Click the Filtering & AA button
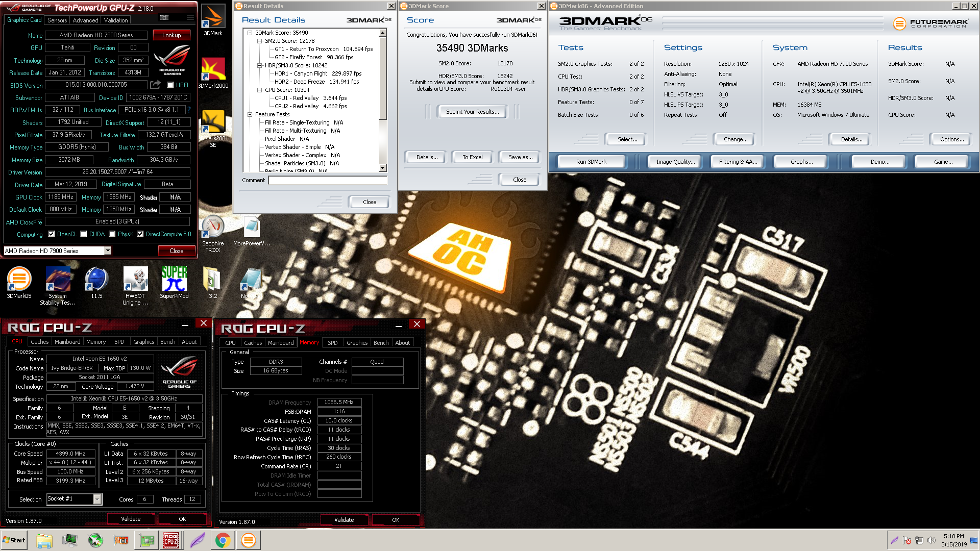The width and height of the screenshot is (980, 551). 738,162
